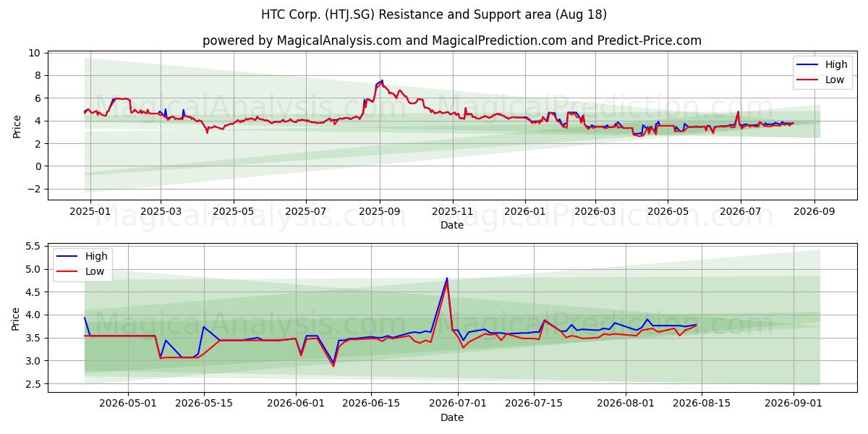Click the '2025-05' tick label on upper chart
Viewport: 868px width, 434px height.
[234, 212]
